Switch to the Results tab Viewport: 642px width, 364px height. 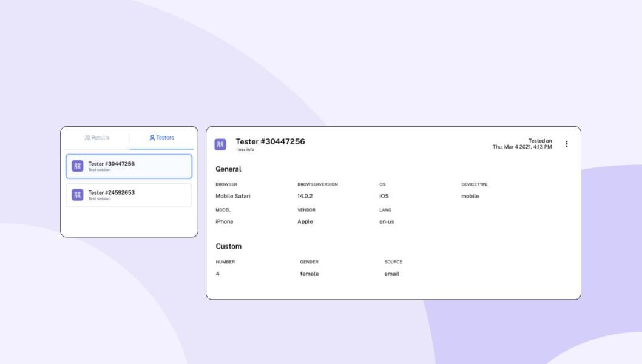(x=97, y=138)
